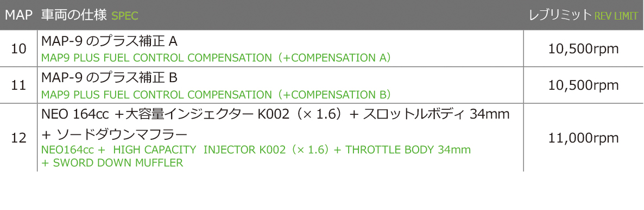Select MAP number 11 cell

(18, 85)
